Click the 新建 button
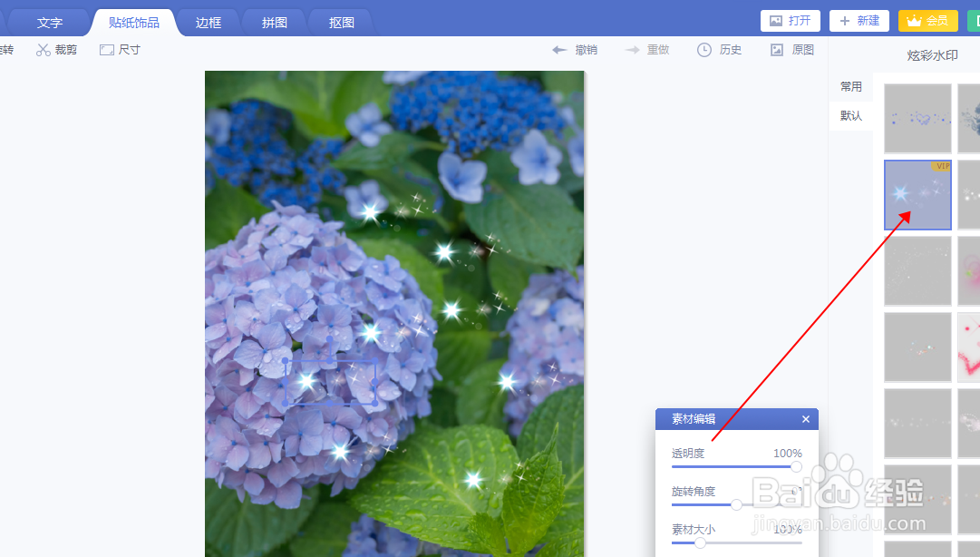This screenshot has width=980, height=557. pyautogui.click(x=859, y=21)
